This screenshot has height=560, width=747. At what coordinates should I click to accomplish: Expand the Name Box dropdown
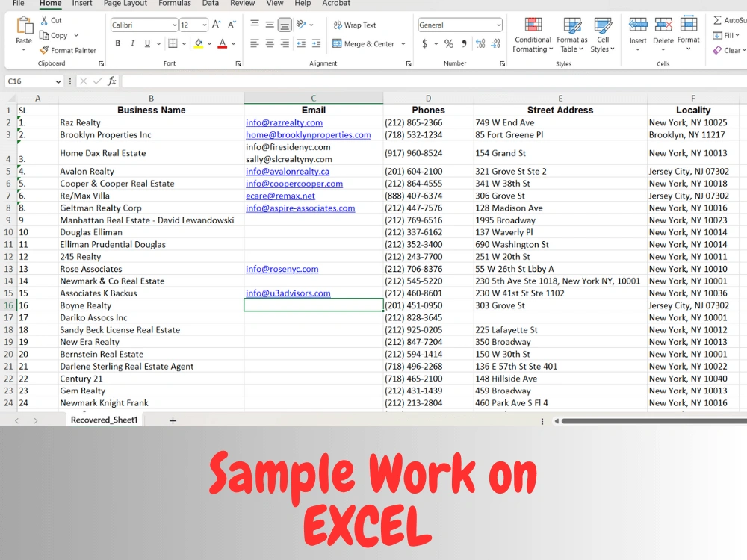[x=58, y=81]
